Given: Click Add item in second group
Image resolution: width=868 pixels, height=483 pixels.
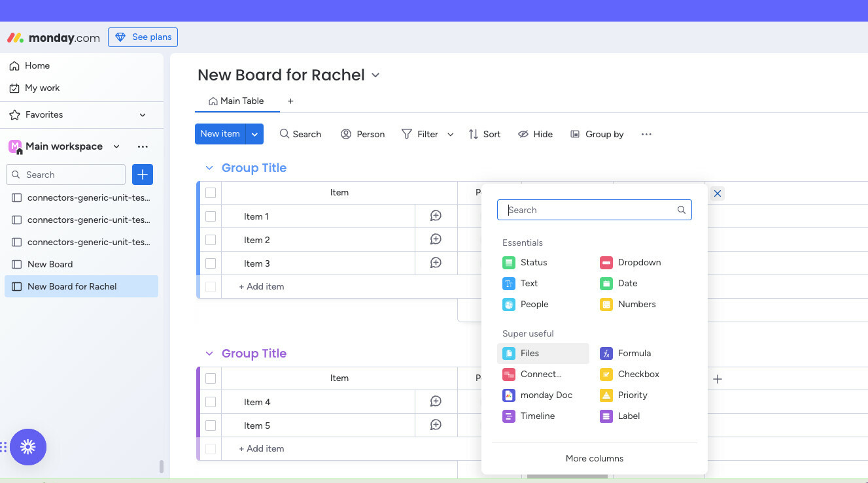Looking at the screenshot, I should coord(262,448).
